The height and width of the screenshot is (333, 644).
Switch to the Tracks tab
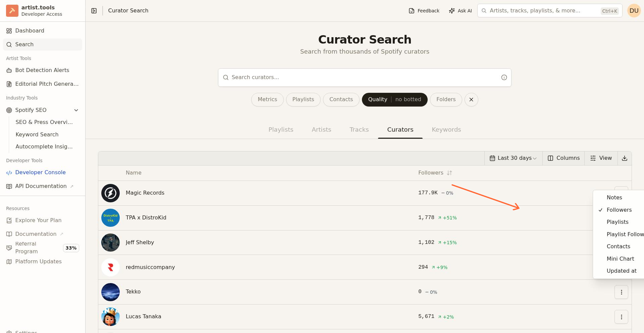(359, 130)
